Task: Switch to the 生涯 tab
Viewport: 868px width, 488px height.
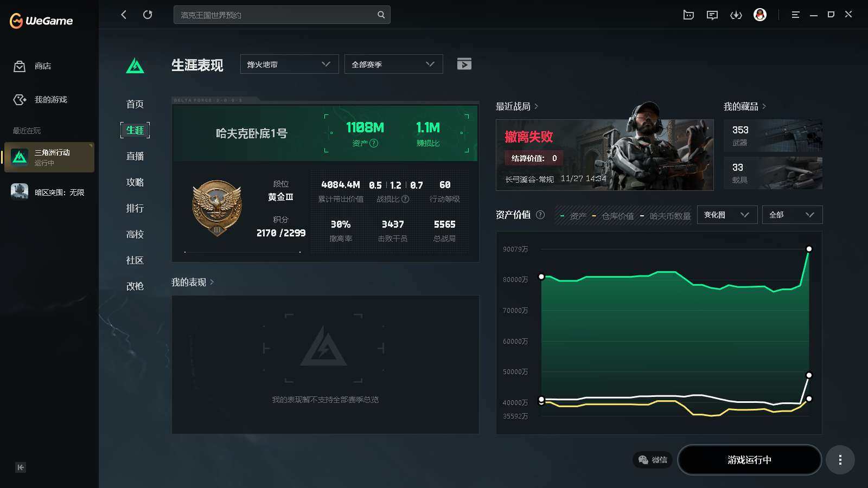Action: [x=135, y=130]
